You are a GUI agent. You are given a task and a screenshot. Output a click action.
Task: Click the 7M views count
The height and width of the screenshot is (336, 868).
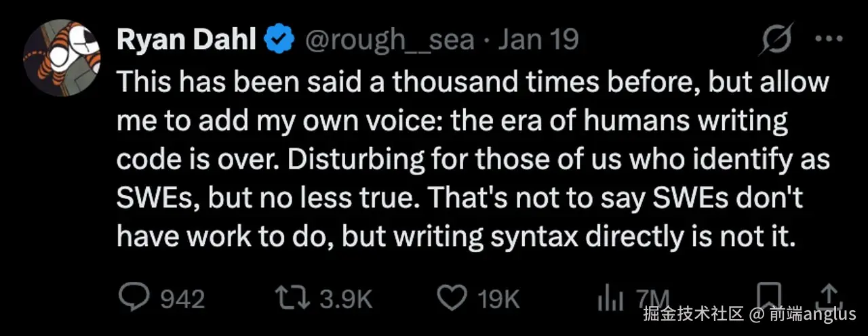click(651, 298)
